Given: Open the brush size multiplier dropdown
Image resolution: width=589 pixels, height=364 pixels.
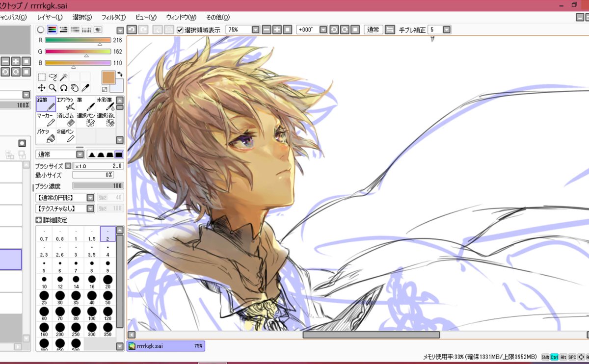Looking at the screenshot, I should click(x=68, y=166).
